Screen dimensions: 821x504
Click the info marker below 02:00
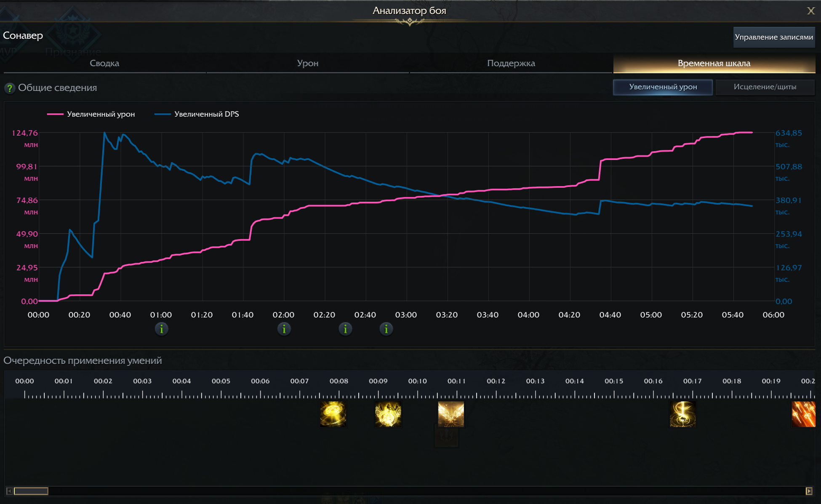point(284,329)
